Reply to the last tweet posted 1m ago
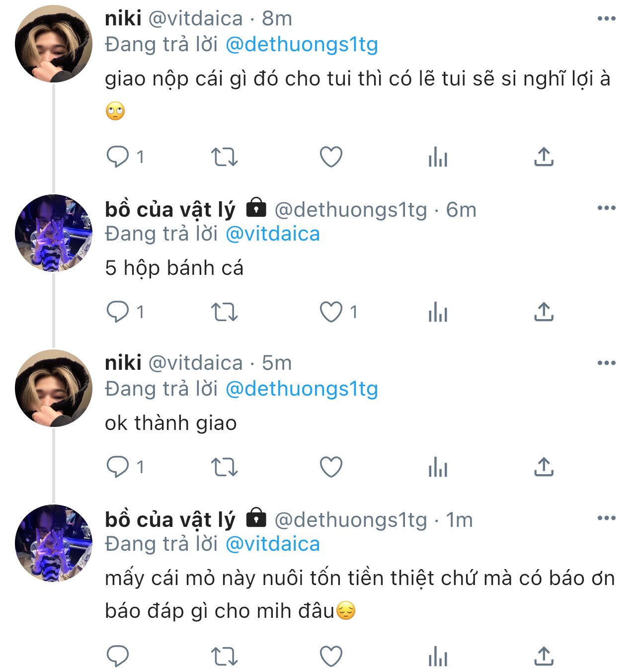Viewport: 638px width, 672px height. coord(118,656)
